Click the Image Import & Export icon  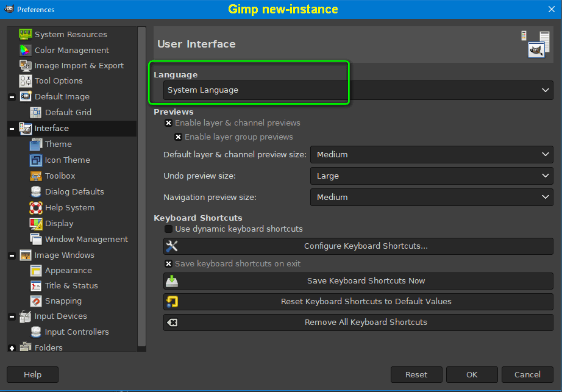[x=26, y=66]
